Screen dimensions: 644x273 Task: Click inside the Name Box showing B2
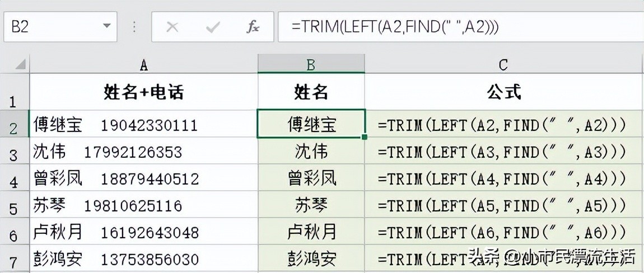pyautogui.click(x=50, y=27)
